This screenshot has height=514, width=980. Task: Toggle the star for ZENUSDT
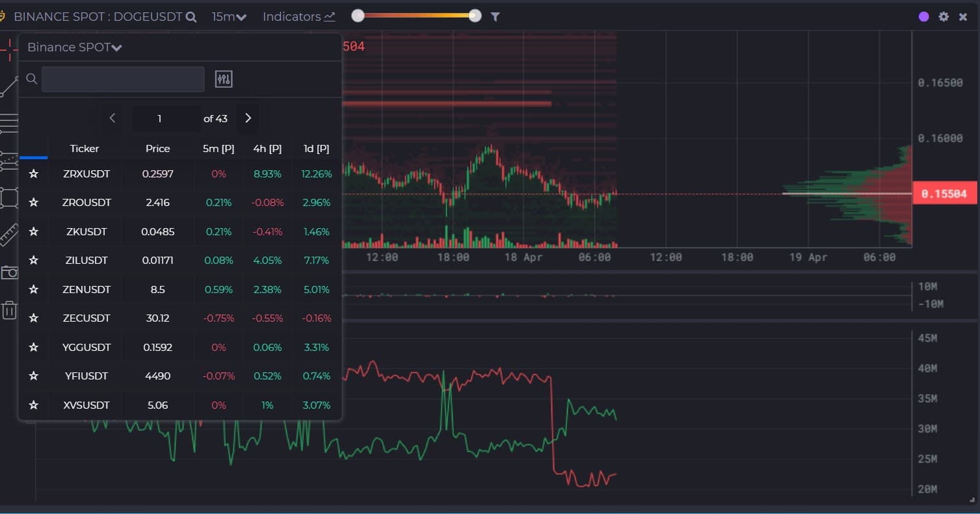(34, 290)
